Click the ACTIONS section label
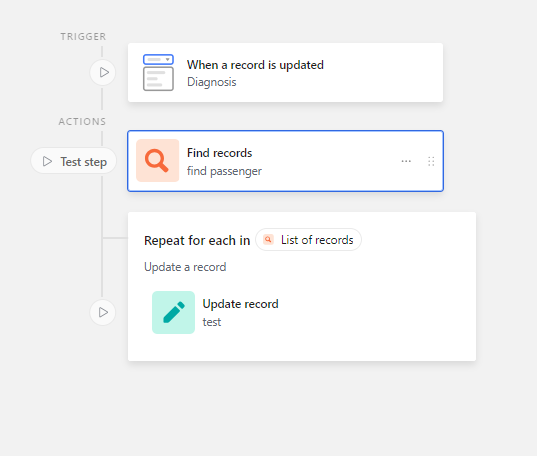 [82, 122]
